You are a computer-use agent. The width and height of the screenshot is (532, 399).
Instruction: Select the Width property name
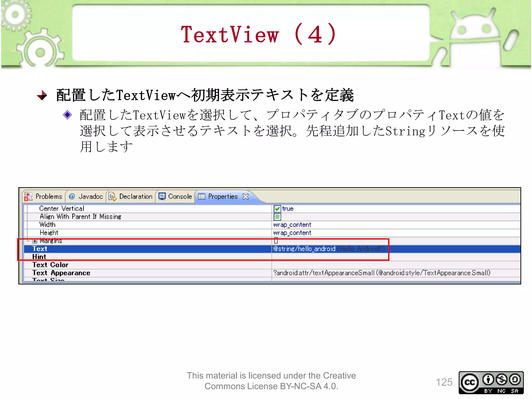[47, 225]
